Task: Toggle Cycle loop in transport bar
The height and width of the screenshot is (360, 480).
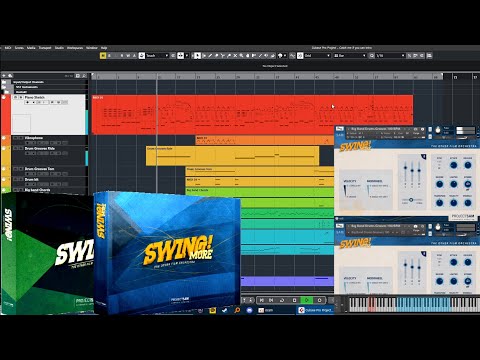Action: (x=282, y=300)
